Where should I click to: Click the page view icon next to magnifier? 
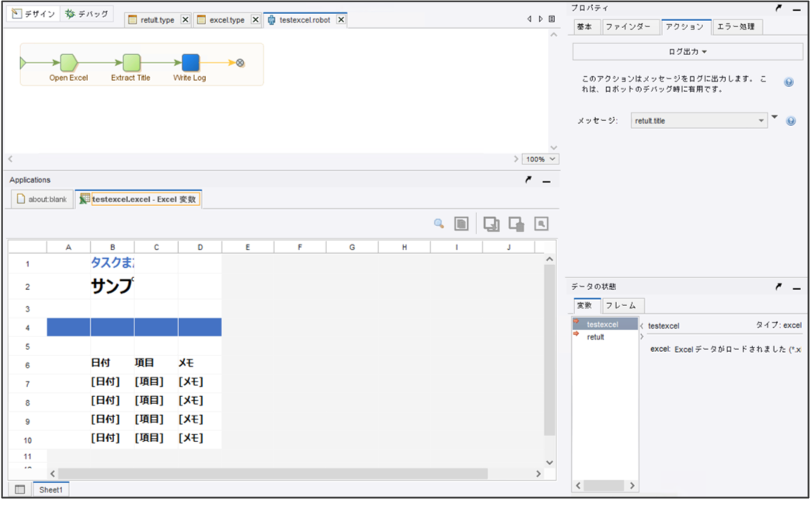461,224
